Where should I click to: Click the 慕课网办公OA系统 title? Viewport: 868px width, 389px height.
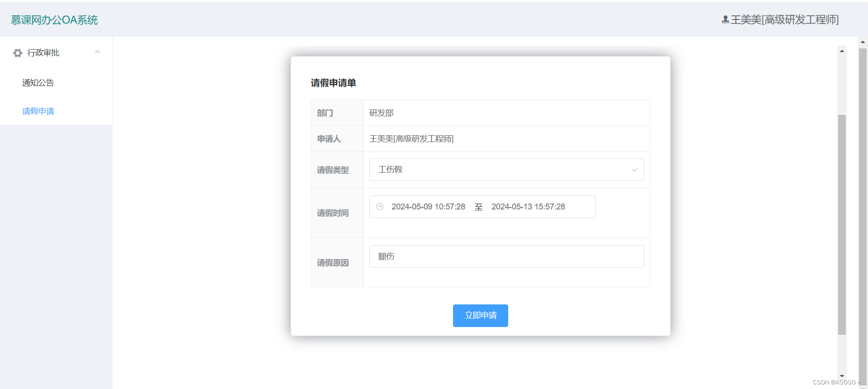click(54, 20)
